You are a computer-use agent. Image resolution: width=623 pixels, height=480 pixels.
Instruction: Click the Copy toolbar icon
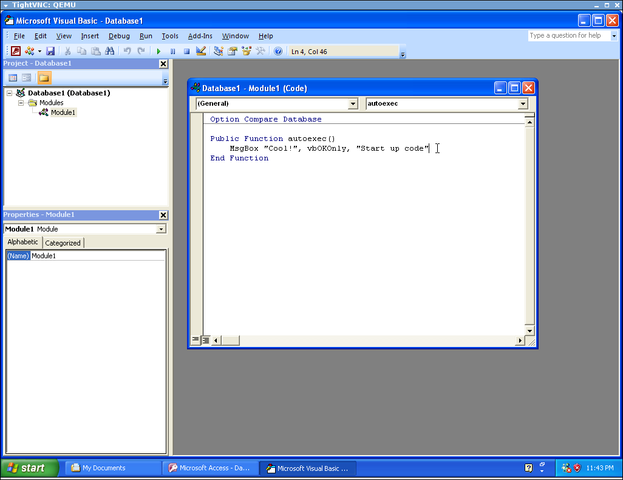tap(81, 51)
